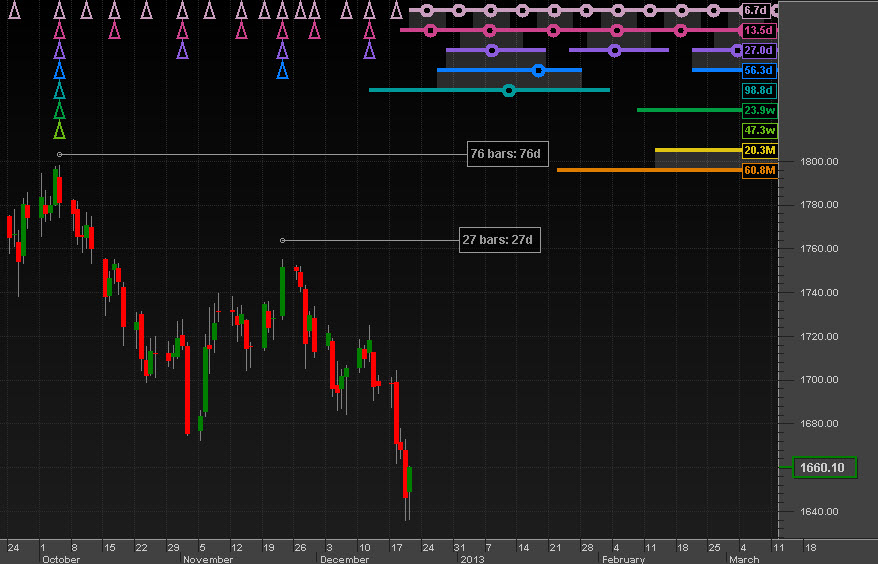Click the start handle of the 27 bars line
Screen dimensions: 878x564
(x=282, y=240)
